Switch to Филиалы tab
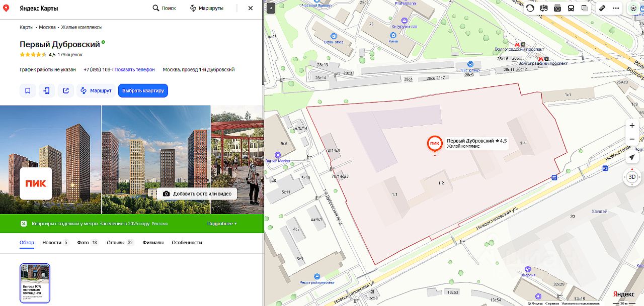Viewport: 644px width, 306px height. (x=153, y=243)
